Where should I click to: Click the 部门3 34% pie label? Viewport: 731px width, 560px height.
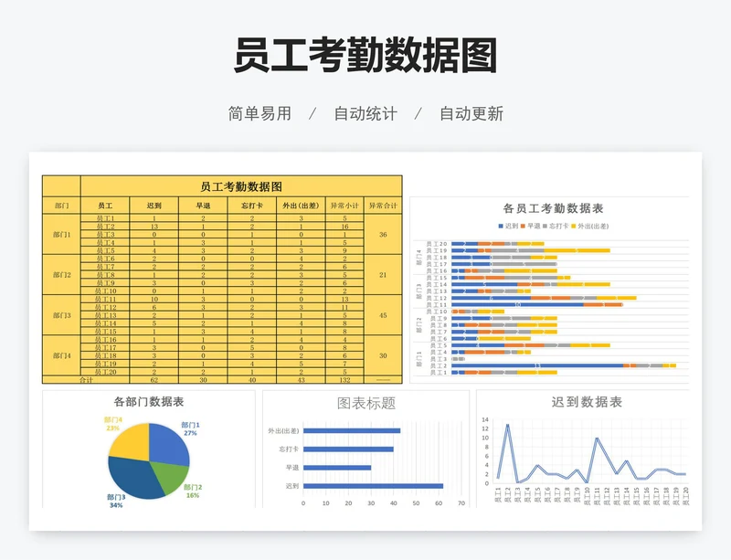[x=116, y=501]
